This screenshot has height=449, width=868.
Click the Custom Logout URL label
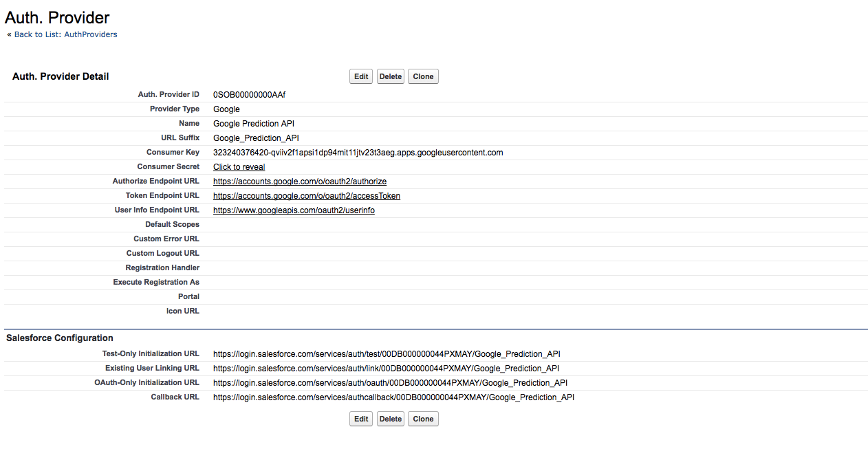[163, 254]
